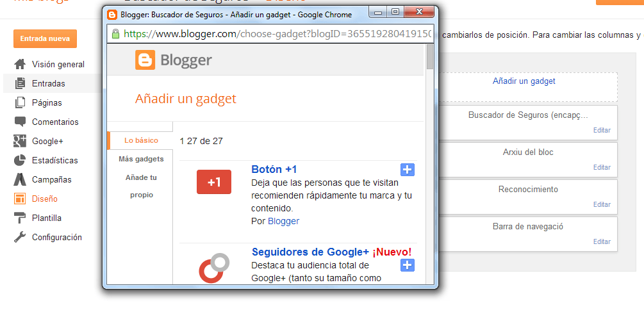Viewport: 644px width, 310px height.
Task: Go to Páginas section
Action: click(47, 103)
